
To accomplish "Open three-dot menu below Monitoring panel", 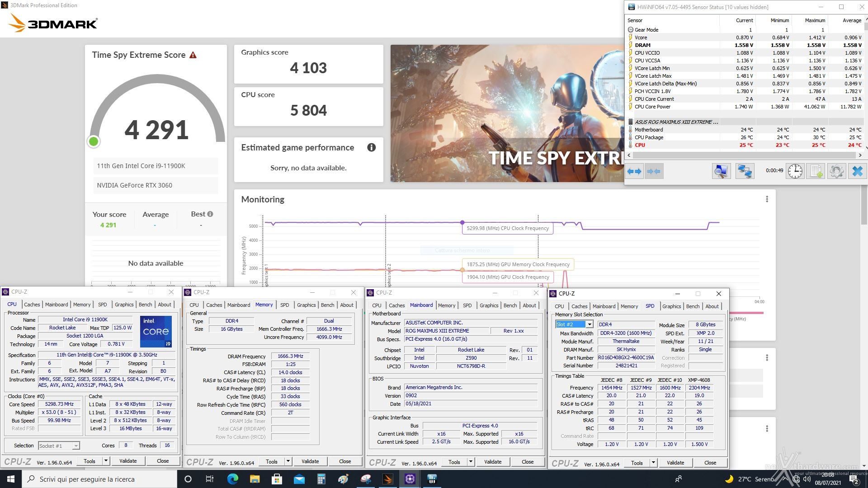I will point(767,358).
